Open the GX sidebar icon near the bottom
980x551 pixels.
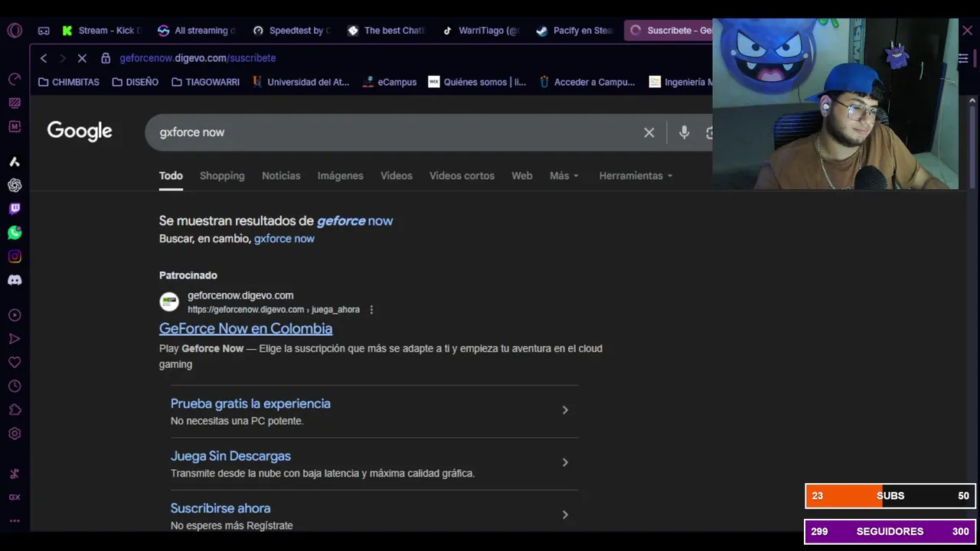pos(15,497)
